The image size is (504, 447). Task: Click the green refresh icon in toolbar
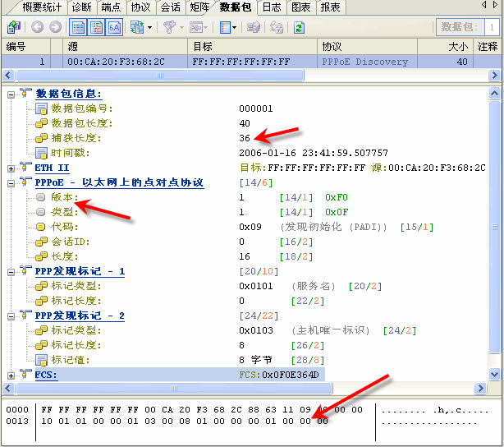pyautogui.click(x=299, y=27)
